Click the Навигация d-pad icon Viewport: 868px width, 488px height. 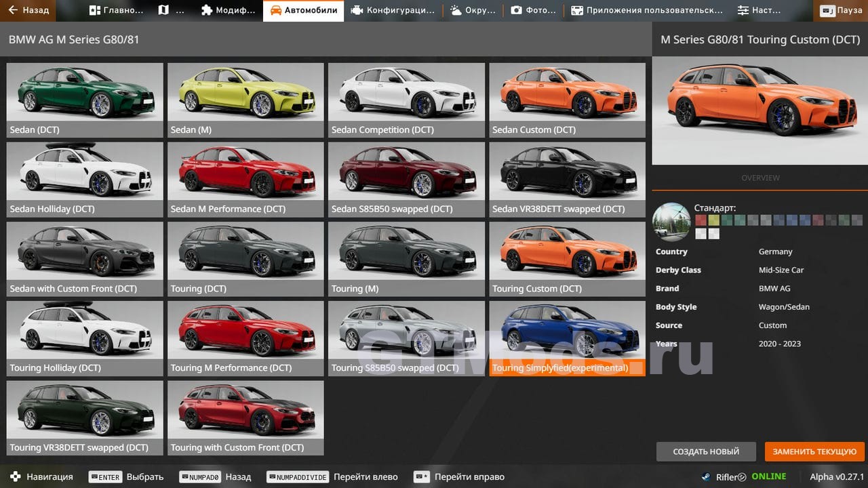coord(15,476)
